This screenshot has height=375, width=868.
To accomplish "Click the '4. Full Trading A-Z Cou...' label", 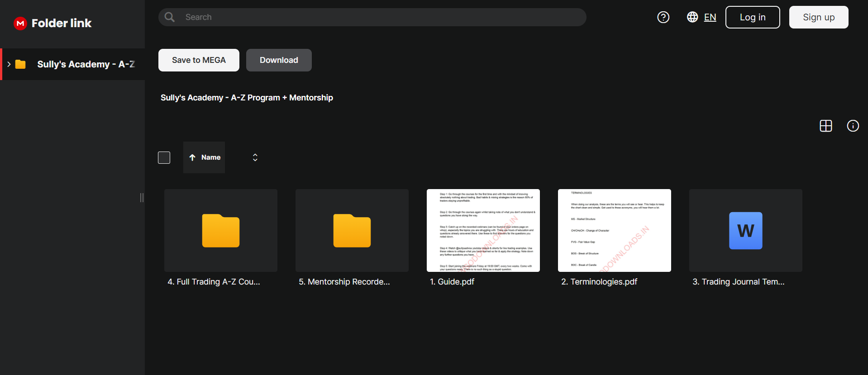I will click(214, 282).
